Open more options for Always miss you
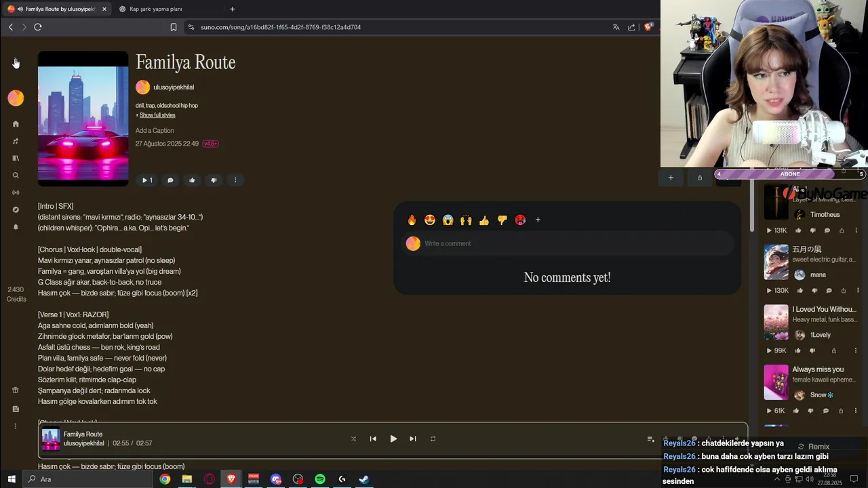Screen dimensions: 868x488 click(x=856, y=411)
